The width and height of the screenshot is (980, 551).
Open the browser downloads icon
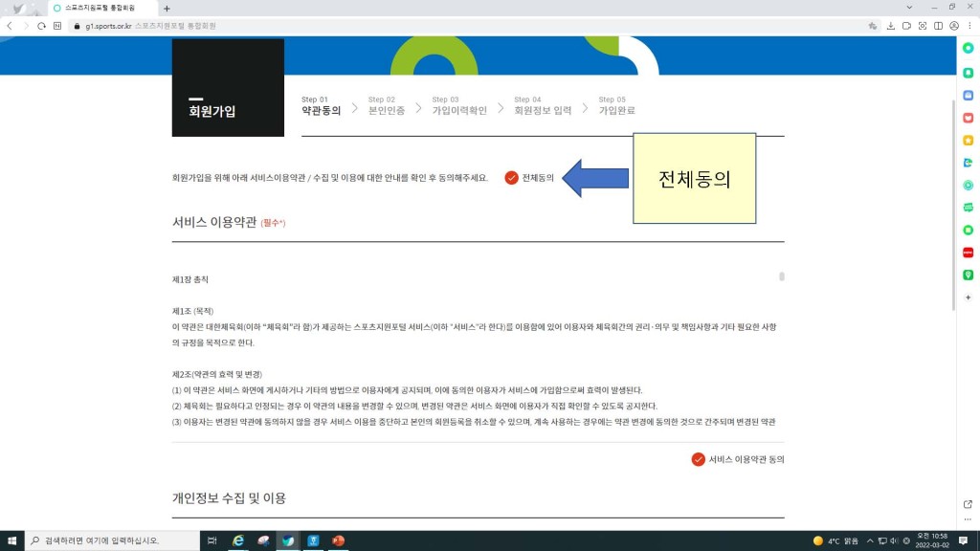pyautogui.click(x=890, y=26)
